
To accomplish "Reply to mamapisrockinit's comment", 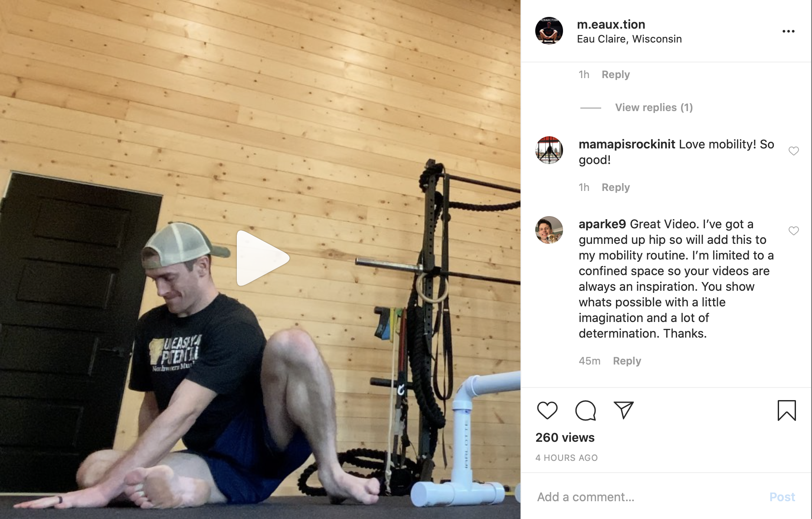I will pos(616,187).
